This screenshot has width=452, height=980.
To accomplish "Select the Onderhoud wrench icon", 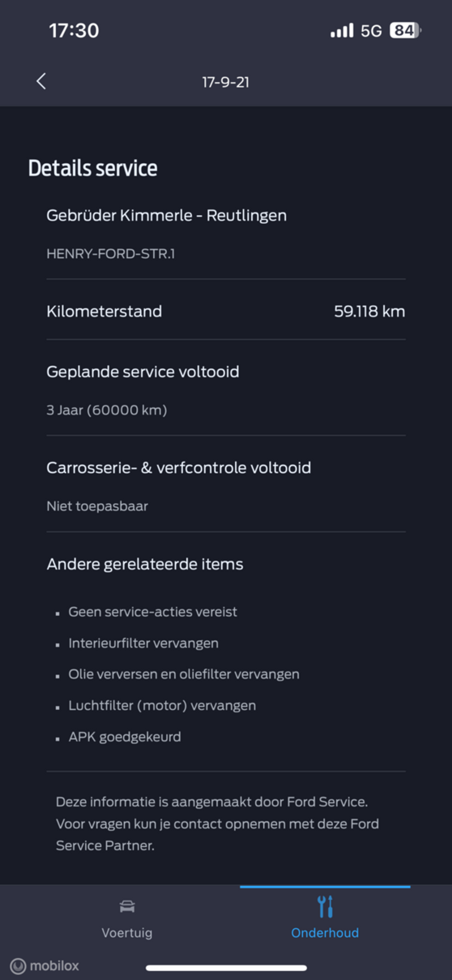I will tap(325, 907).
